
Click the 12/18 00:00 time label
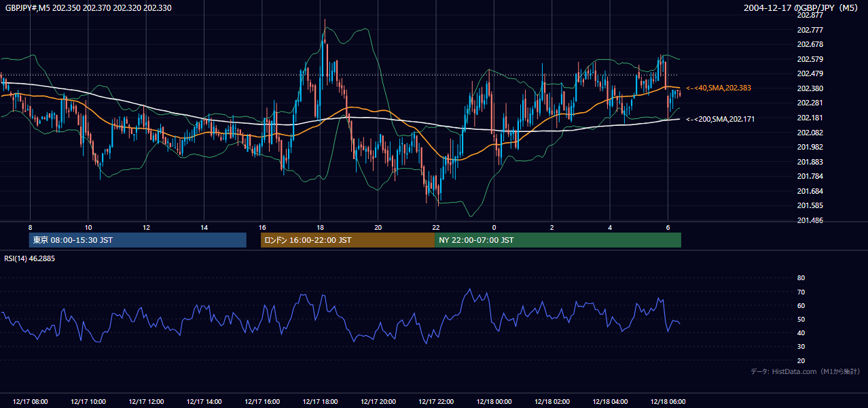(494, 401)
